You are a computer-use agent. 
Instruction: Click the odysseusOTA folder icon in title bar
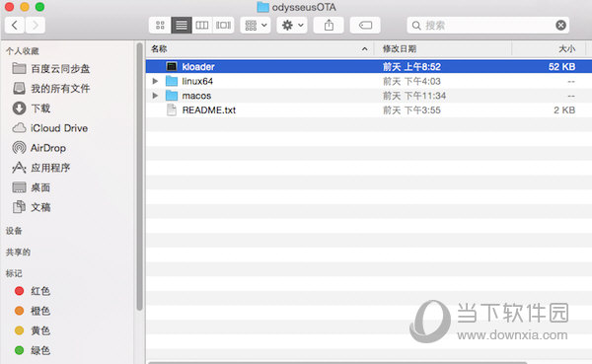tap(262, 7)
